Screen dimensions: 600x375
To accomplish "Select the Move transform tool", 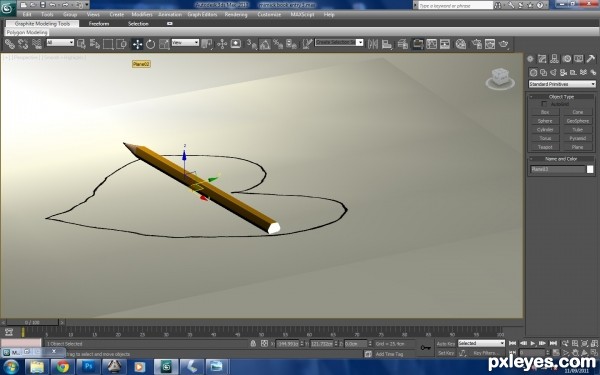I will click(x=137, y=44).
